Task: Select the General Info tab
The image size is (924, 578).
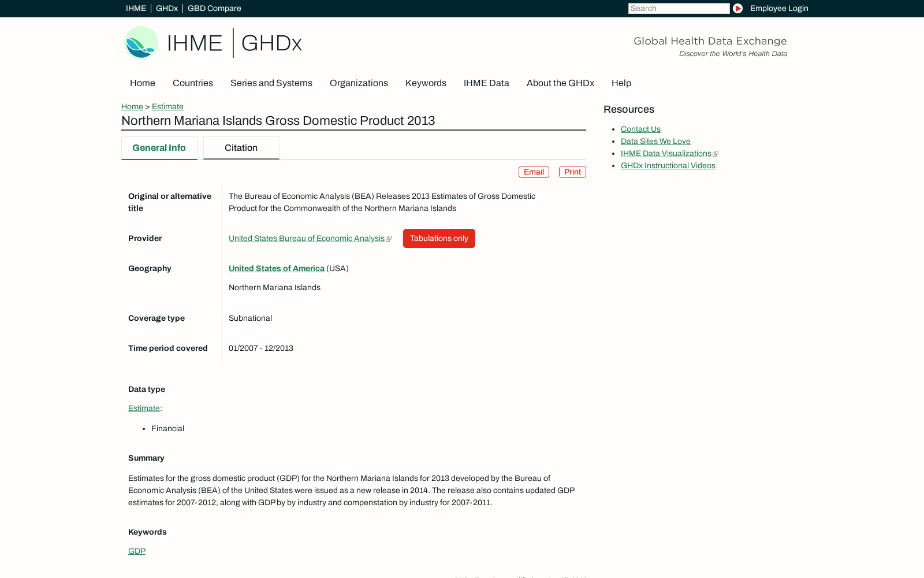Action: pyautogui.click(x=159, y=148)
